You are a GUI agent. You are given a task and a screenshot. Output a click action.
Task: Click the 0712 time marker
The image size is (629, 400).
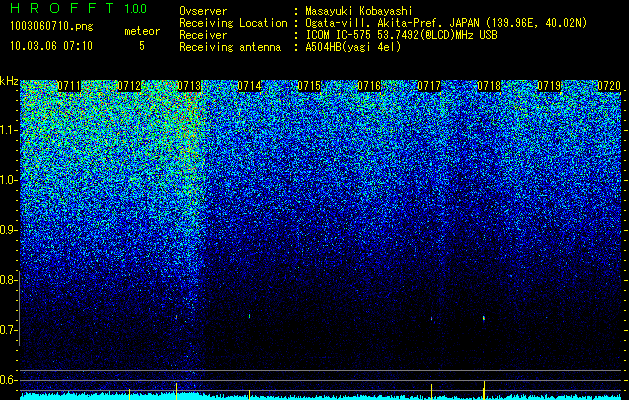(129, 86)
